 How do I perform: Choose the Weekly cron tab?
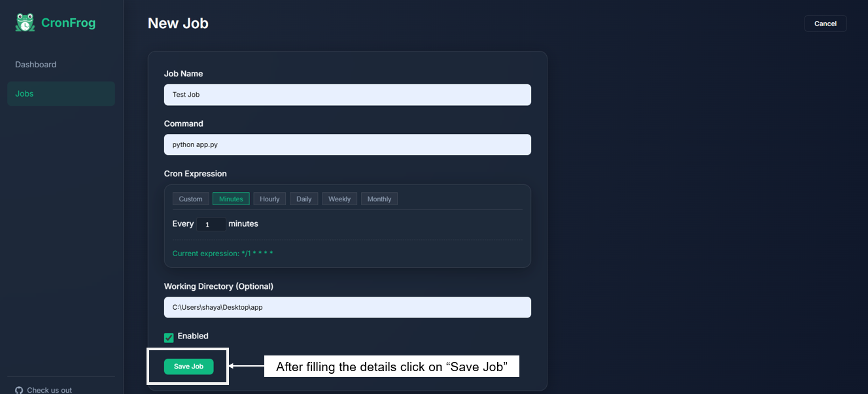tap(339, 199)
